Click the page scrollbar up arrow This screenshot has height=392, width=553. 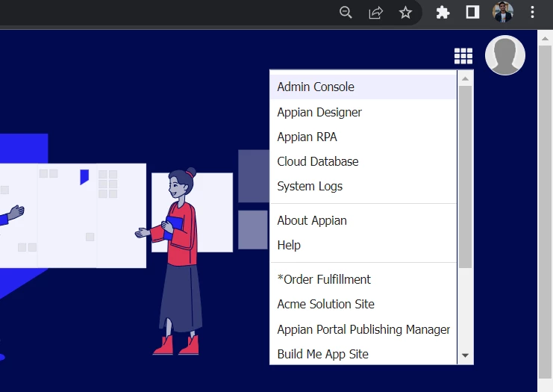[x=545, y=38]
